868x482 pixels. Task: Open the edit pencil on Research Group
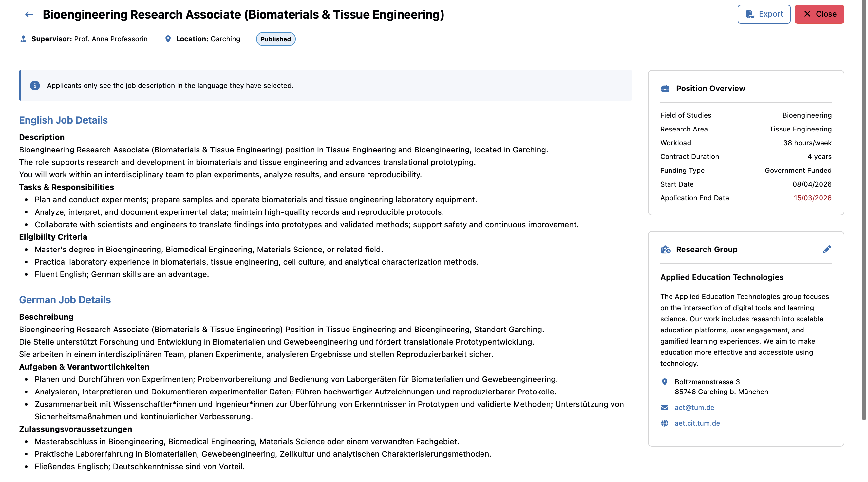pos(828,249)
